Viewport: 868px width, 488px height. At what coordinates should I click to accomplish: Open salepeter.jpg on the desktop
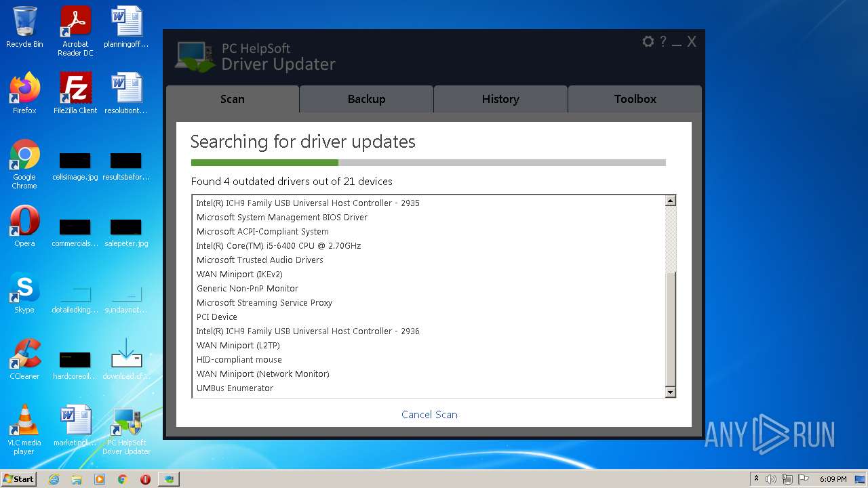click(126, 232)
